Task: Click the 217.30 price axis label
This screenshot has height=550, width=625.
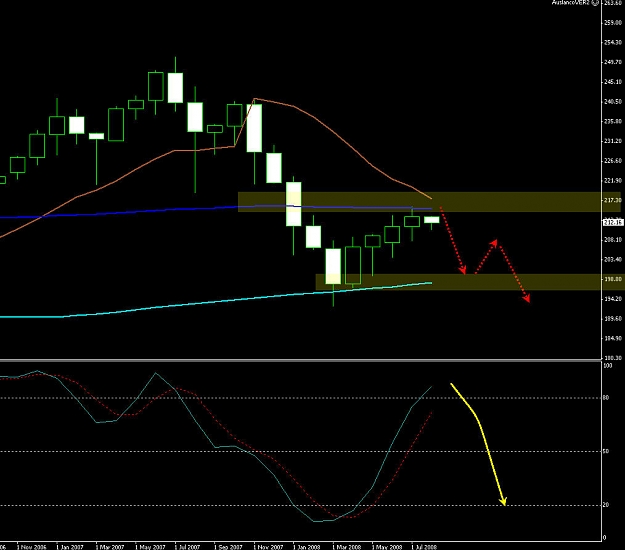Action: (613, 200)
